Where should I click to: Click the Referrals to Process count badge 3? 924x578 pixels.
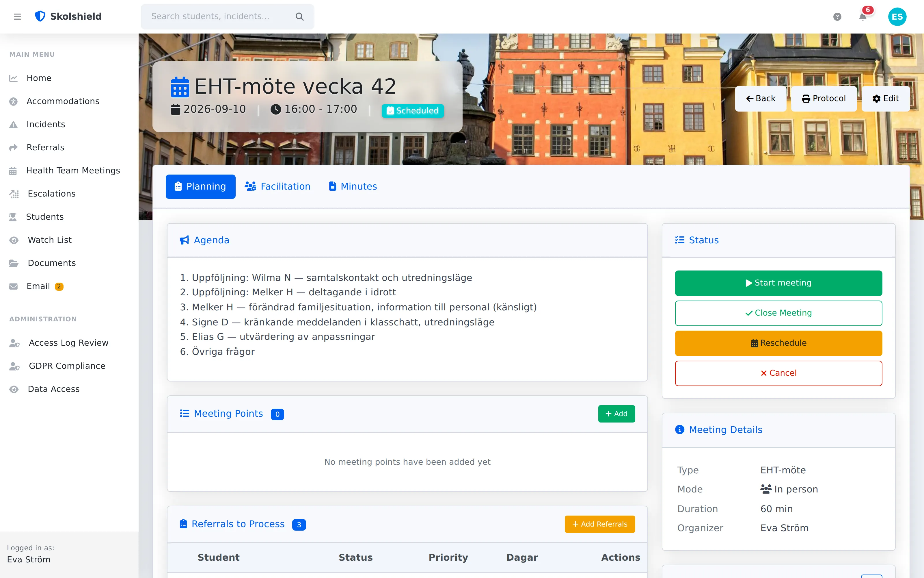(299, 525)
